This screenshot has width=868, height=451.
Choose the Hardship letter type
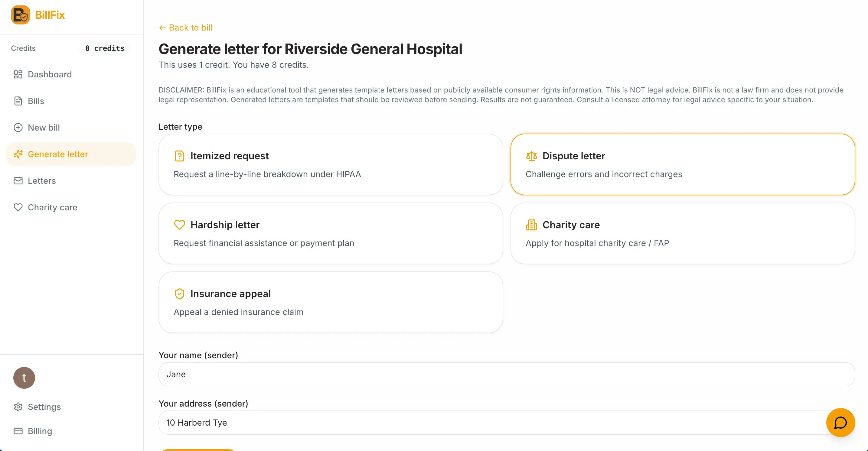[331, 233]
